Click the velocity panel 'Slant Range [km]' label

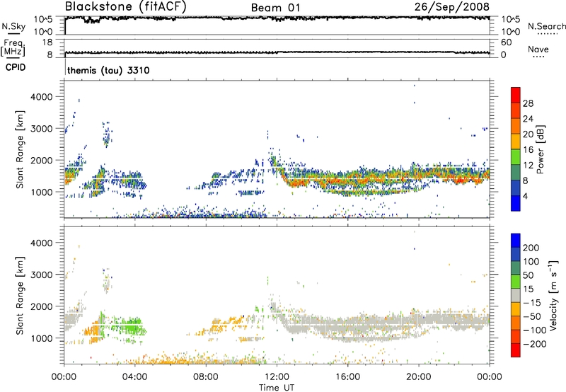pos(20,295)
